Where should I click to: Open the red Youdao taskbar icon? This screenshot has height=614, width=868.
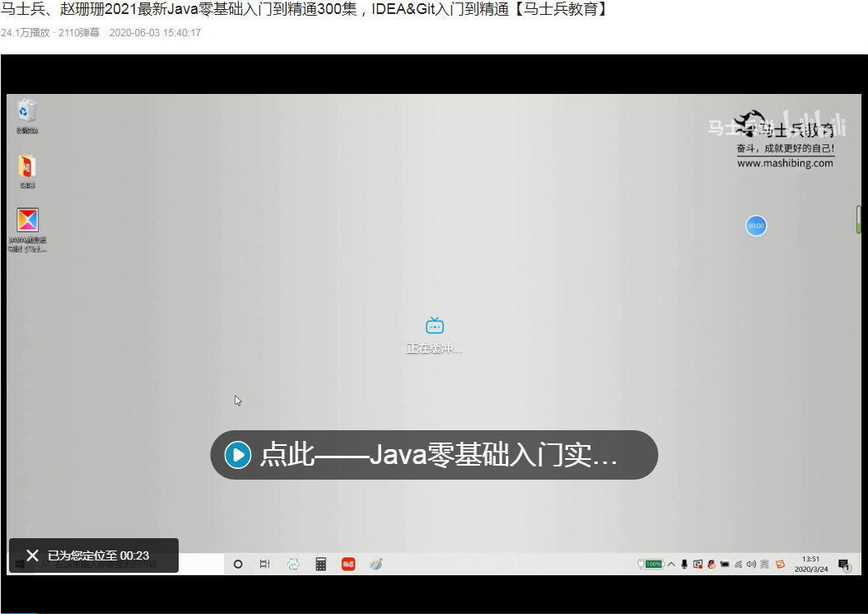(348, 564)
